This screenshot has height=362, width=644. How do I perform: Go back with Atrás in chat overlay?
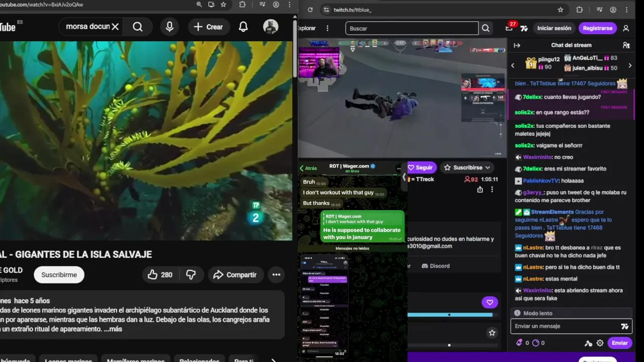(x=308, y=168)
